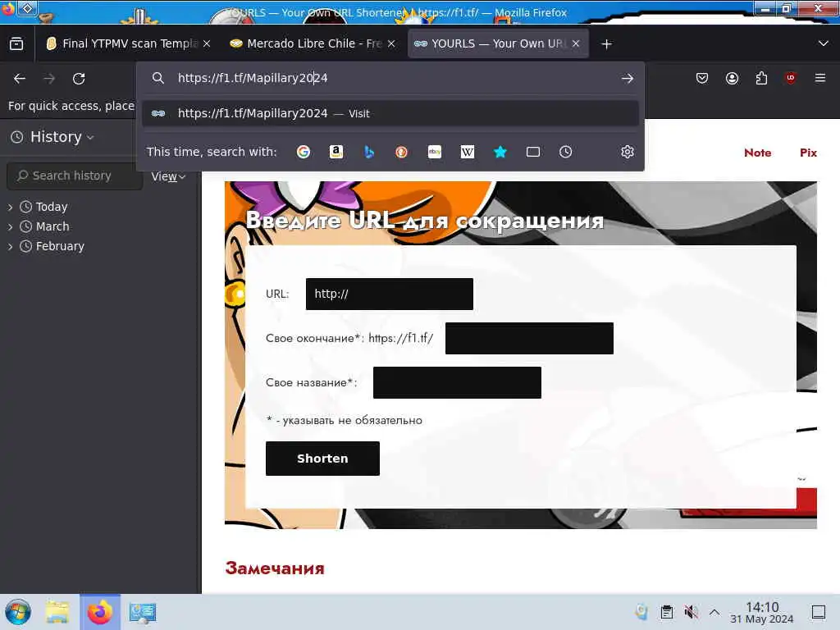Reload the current page
Viewport: 840px width, 630px height.
(79, 78)
